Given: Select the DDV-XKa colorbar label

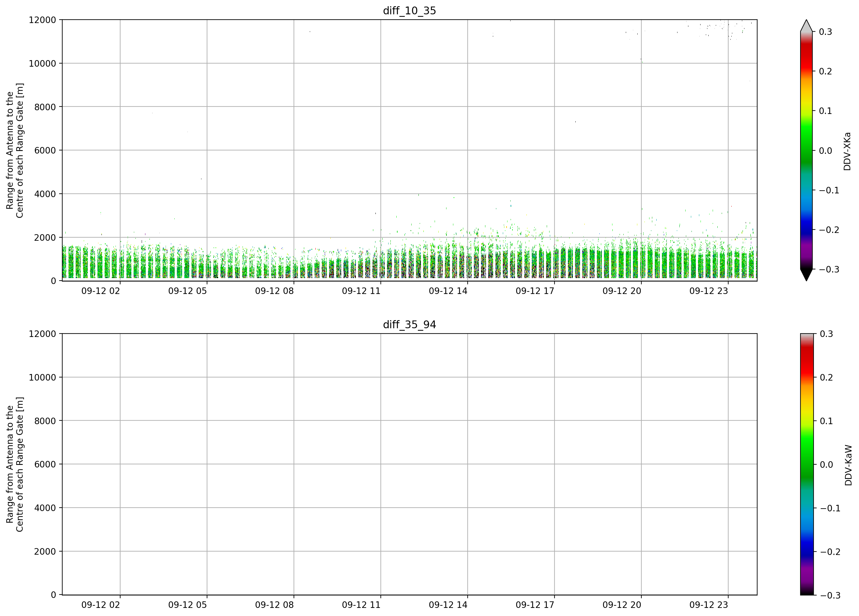Looking at the screenshot, I should click(847, 152).
